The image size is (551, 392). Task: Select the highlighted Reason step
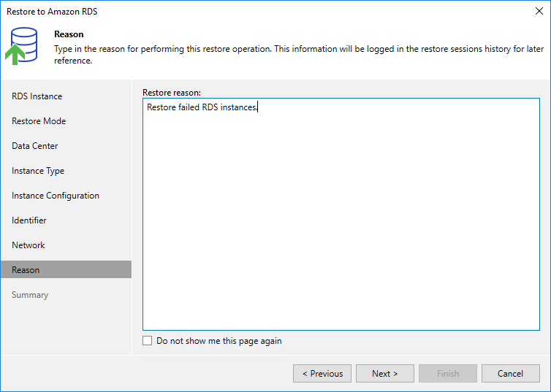26,270
